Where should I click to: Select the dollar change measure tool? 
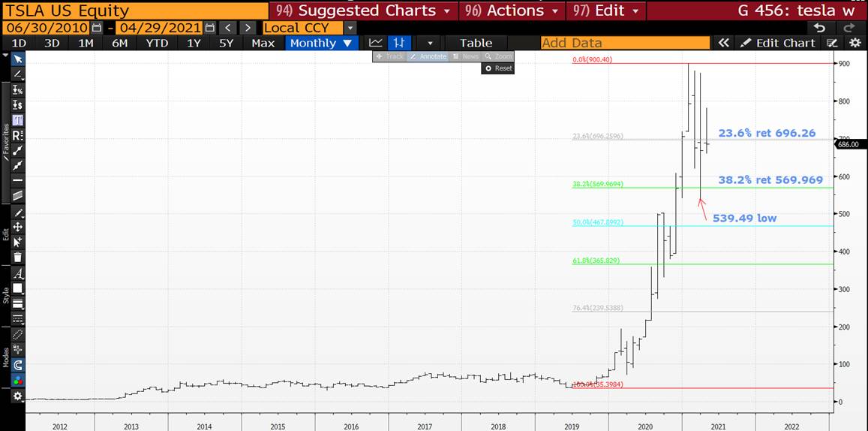18,104
